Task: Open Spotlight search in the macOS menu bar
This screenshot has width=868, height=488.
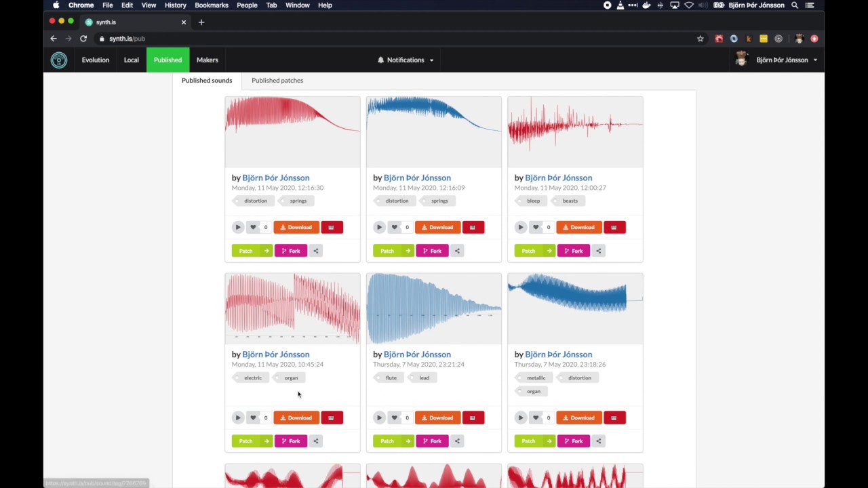Action: tap(795, 5)
